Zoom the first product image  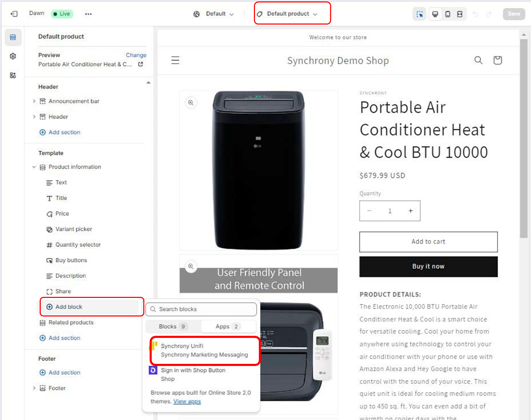point(191,103)
